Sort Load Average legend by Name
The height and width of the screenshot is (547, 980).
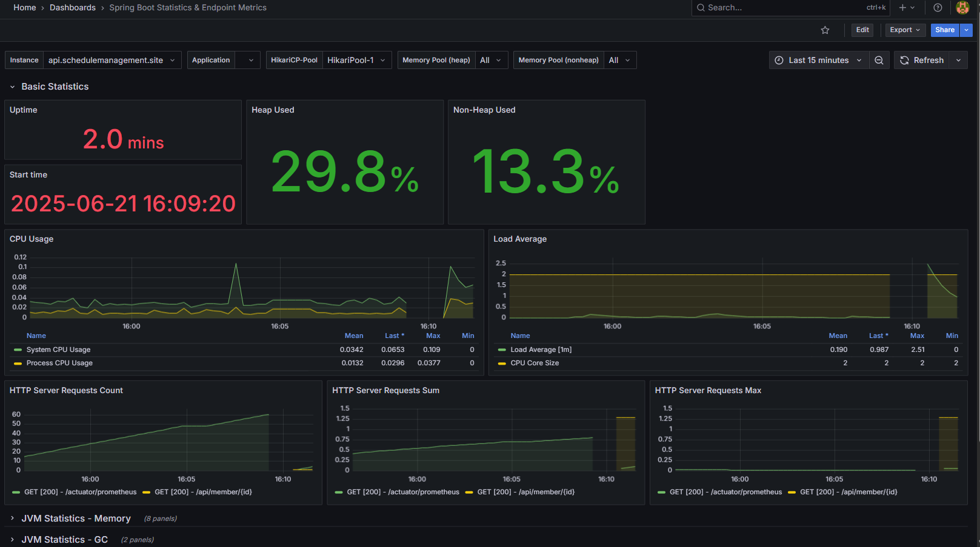[x=521, y=336]
